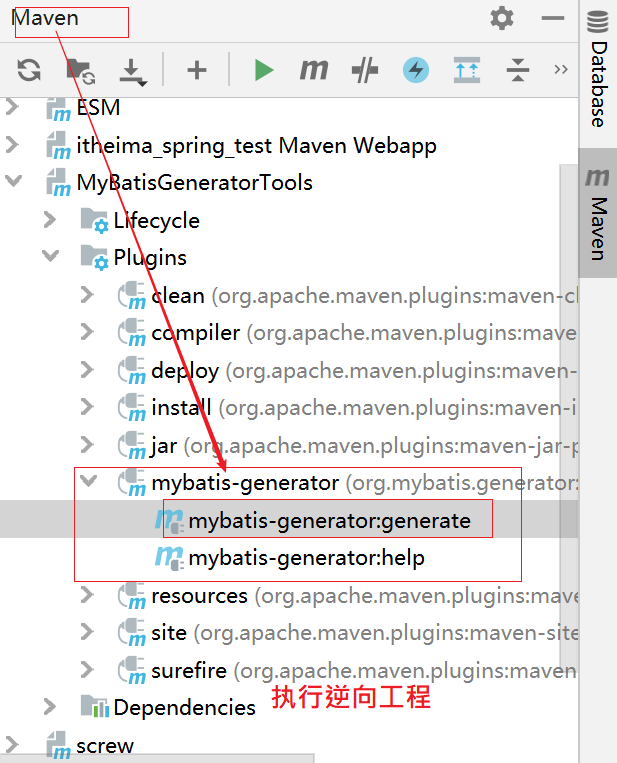Expand the screw project node
Image resolution: width=617 pixels, height=763 pixels.
(13, 745)
